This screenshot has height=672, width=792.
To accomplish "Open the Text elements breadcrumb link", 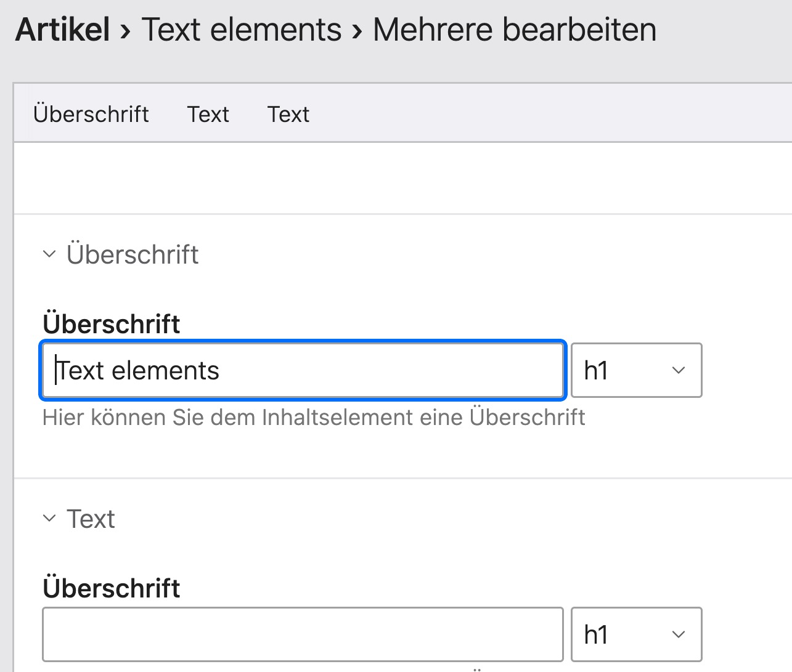I will 242,30.
